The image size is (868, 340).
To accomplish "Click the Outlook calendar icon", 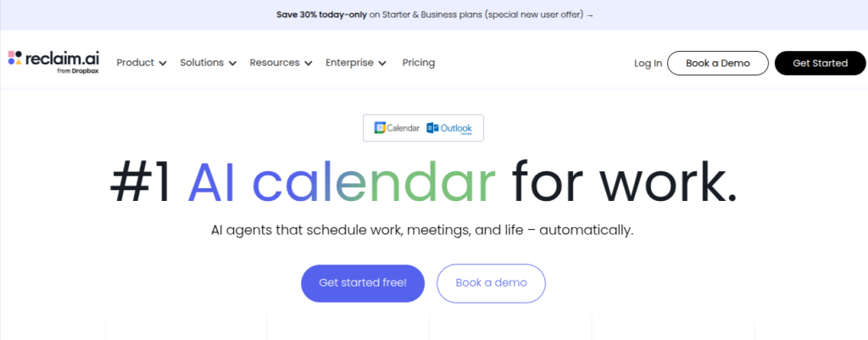I will click(x=432, y=128).
